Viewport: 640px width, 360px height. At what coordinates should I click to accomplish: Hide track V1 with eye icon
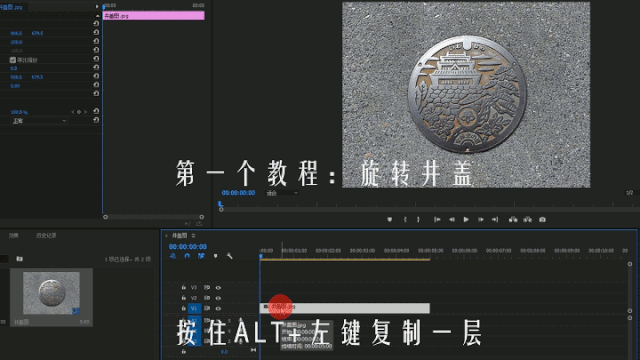click(x=218, y=309)
